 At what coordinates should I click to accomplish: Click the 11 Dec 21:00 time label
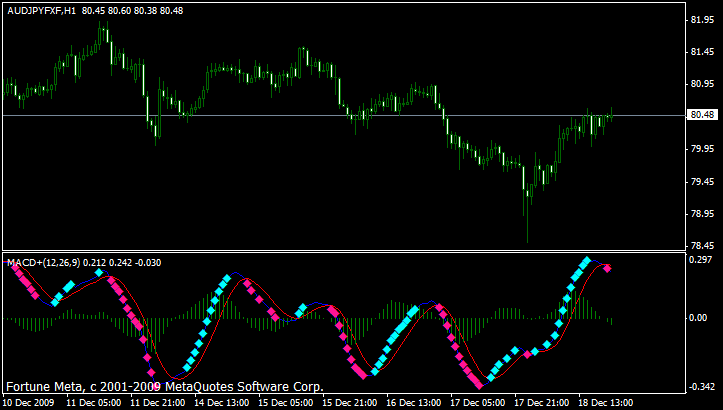(158, 403)
